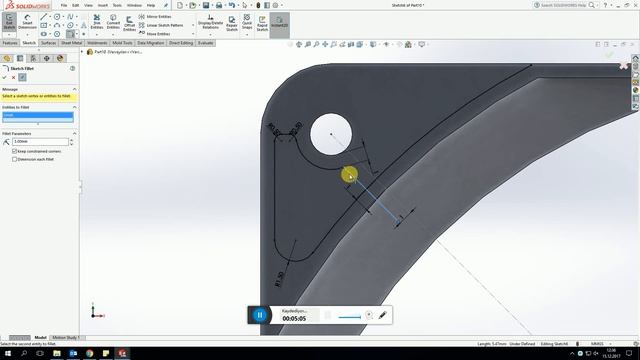Open the DisplayManager tab icon
The width and height of the screenshot is (640, 360).
click(x=60, y=58)
